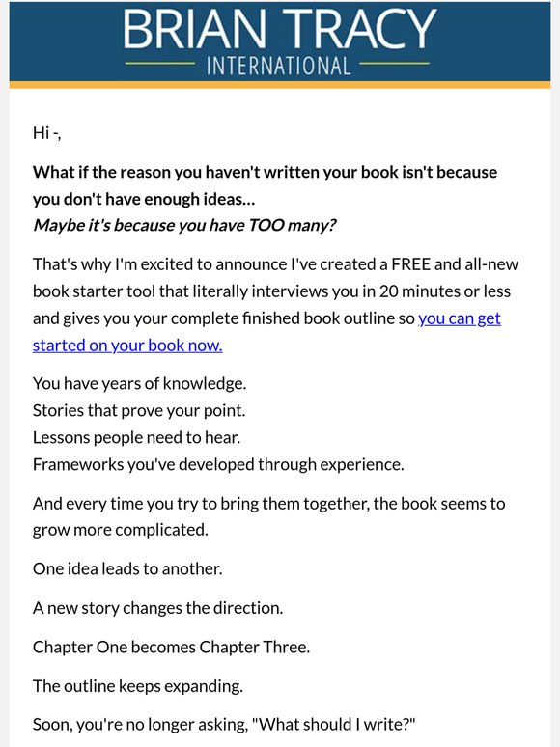Click the 'One idea leads to another.' line
Viewport: 560px width, 747px height.
pos(127,568)
